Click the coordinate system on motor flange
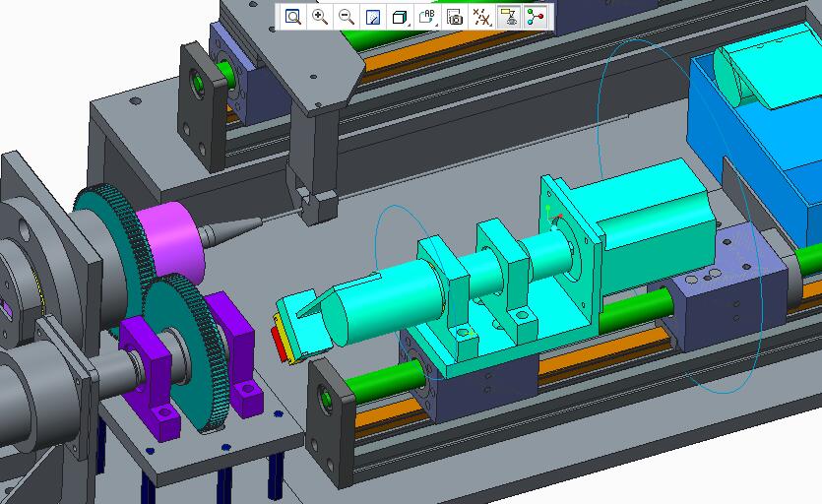 [553, 218]
